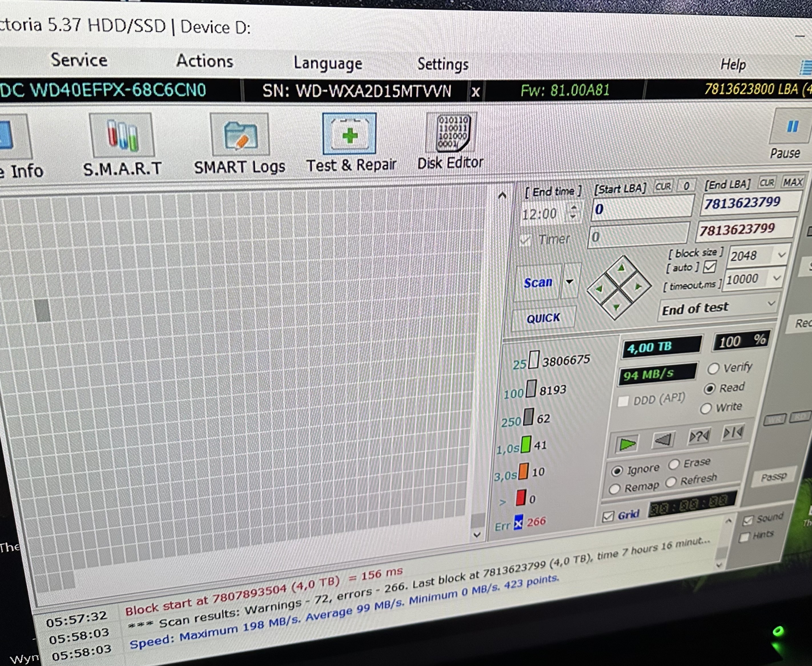Select the Verify radio button
Image resolution: width=812 pixels, height=666 pixels.
713,369
